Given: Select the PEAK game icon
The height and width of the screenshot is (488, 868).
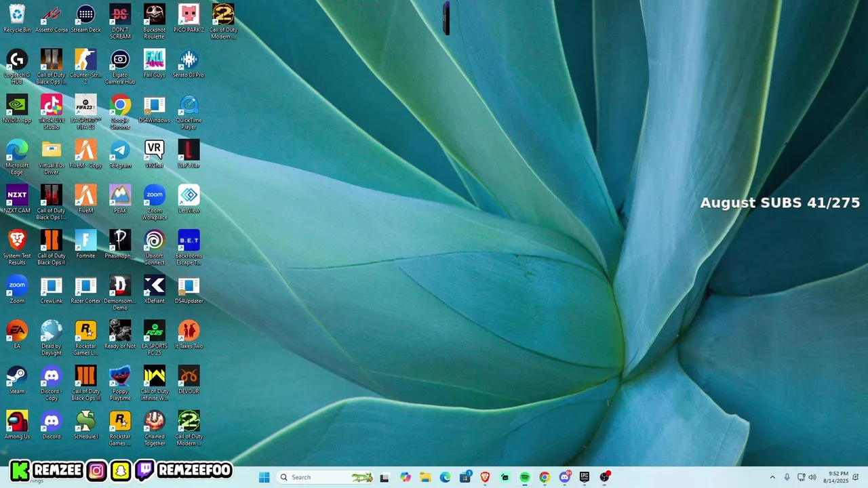Looking at the screenshot, I should [120, 200].
